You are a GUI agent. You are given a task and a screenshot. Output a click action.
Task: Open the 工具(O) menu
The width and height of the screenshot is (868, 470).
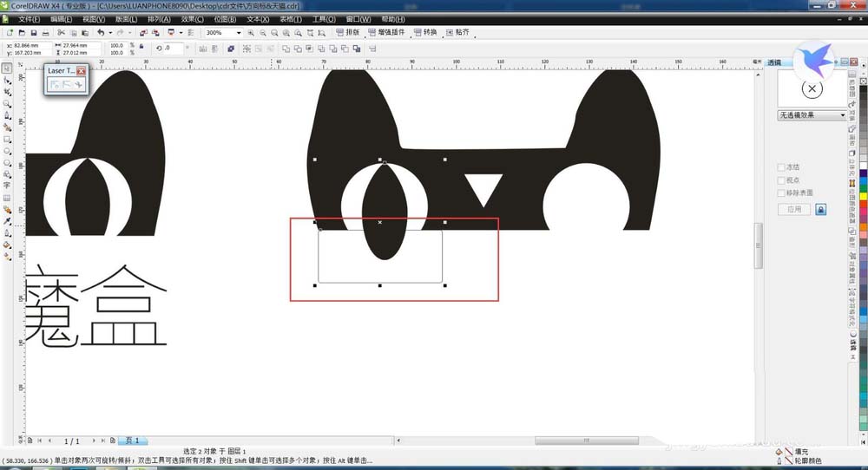click(324, 19)
